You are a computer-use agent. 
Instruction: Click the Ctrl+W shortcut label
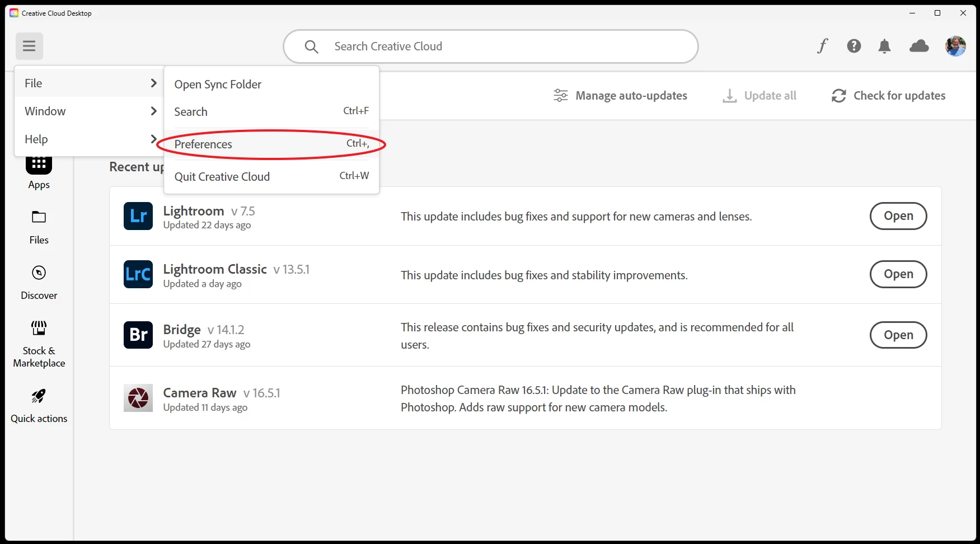coord(354,176)
